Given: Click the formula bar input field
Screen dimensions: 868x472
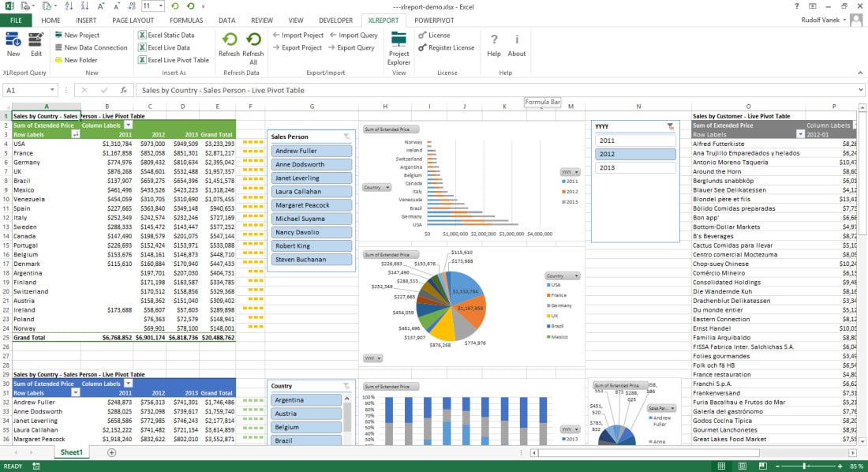Looking at the screenshot, I should (496, 90).
